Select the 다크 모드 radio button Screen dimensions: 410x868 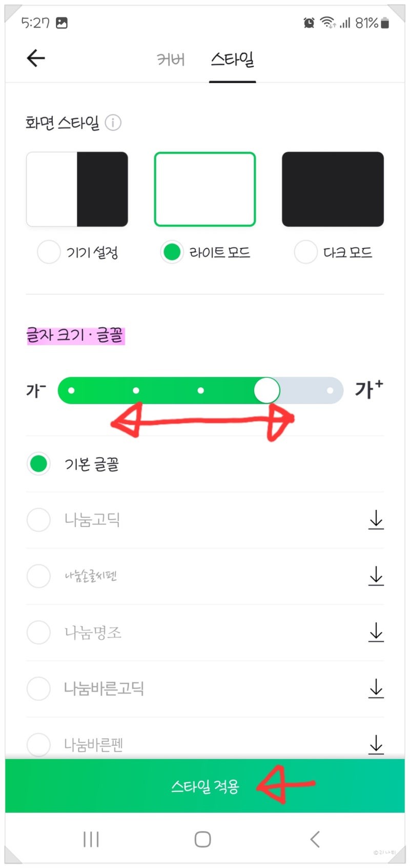click(305, 252)
